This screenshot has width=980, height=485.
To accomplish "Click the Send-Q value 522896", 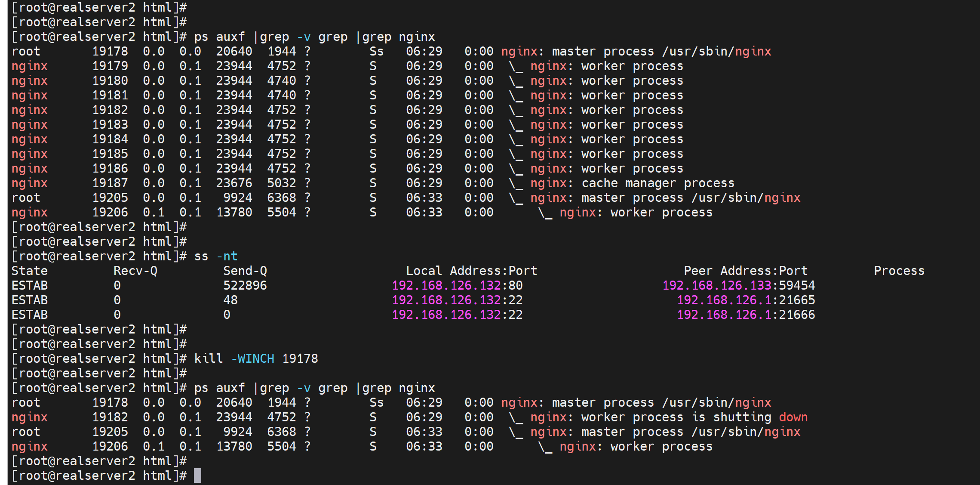I will click(245, 285).
